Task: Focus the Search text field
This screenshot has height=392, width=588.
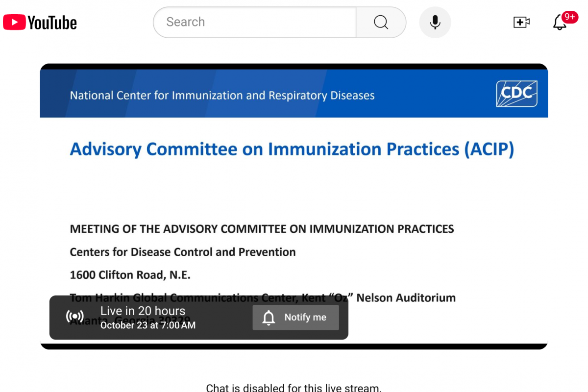Action: coord(255,22)
